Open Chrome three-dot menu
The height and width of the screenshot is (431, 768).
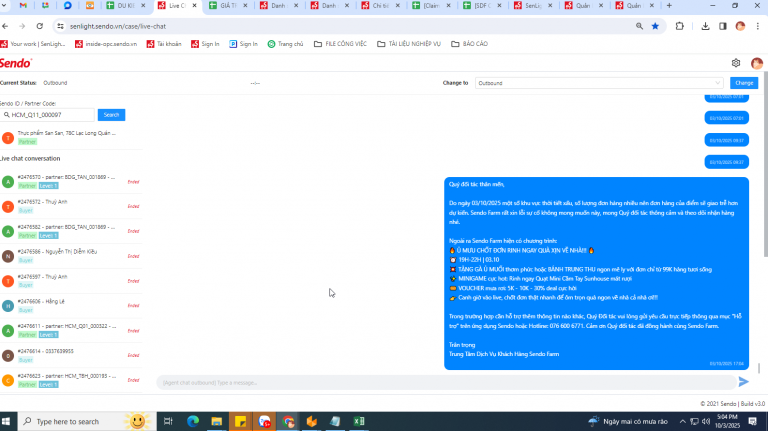[757, 26]
